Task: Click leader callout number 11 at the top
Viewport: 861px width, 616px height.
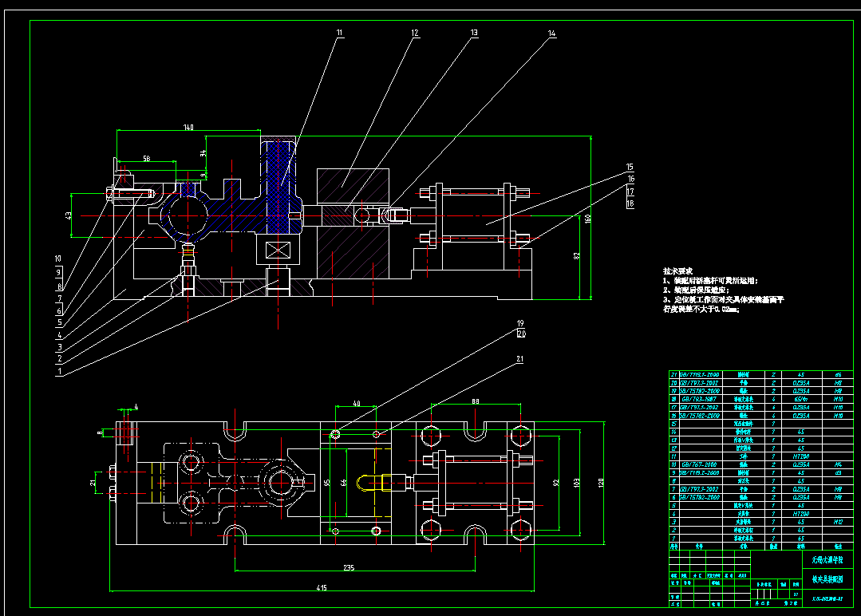Action: pos(339,33)
